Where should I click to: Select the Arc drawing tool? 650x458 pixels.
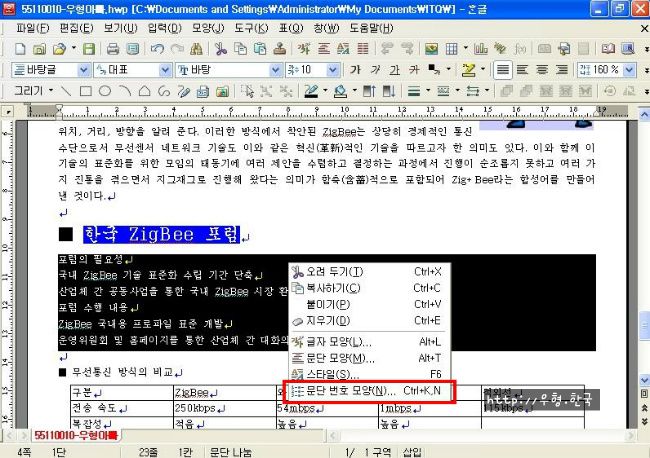point(124,91)
